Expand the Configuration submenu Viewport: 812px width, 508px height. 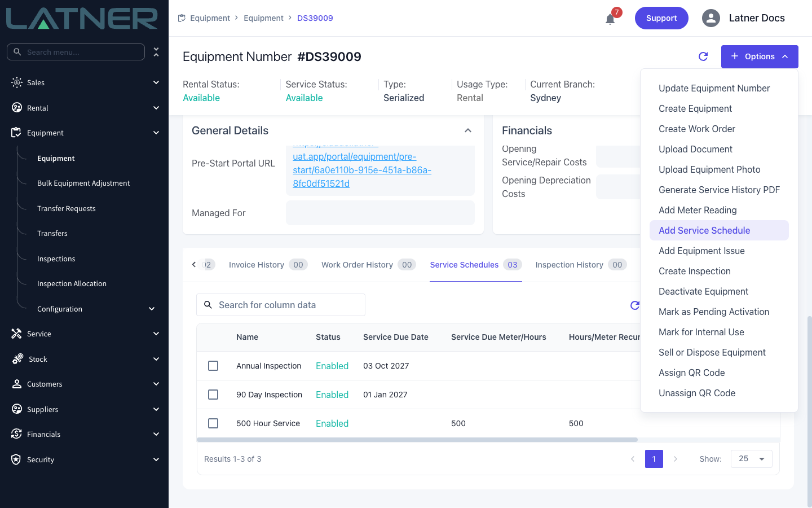tap(152, 309)
